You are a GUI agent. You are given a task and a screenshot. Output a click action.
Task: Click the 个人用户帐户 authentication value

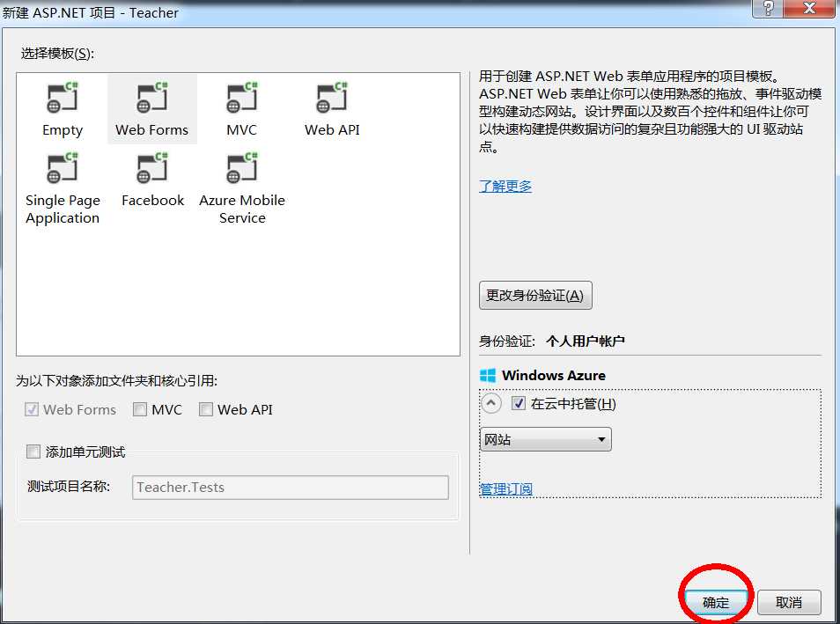pos(586,341)
